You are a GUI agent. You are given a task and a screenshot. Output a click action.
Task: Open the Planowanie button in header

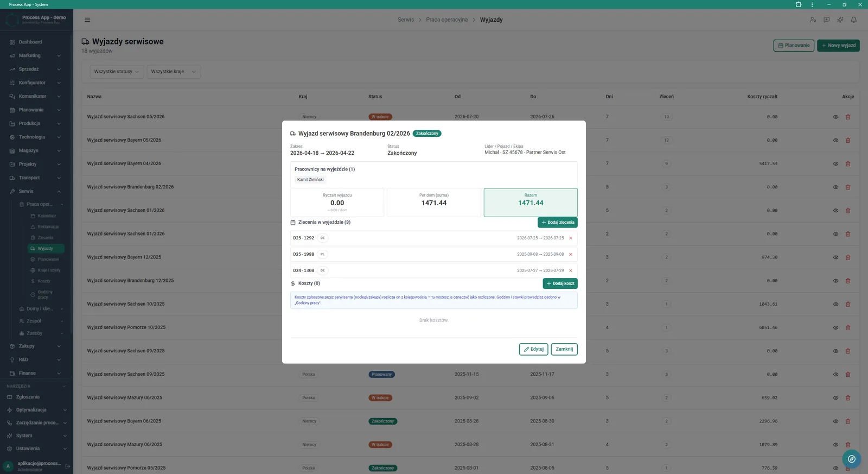click(794, 46)
